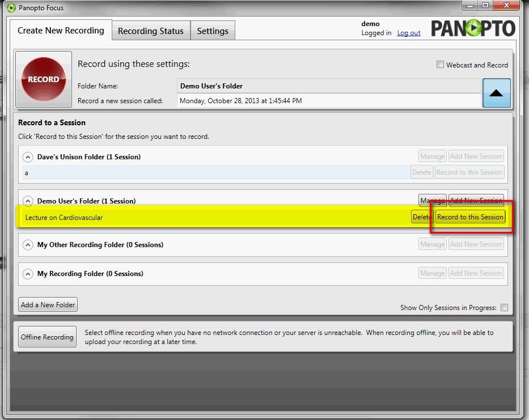Manage My Recording Folder
This screenshot has height=420, width=529.
tap(433, 273)
